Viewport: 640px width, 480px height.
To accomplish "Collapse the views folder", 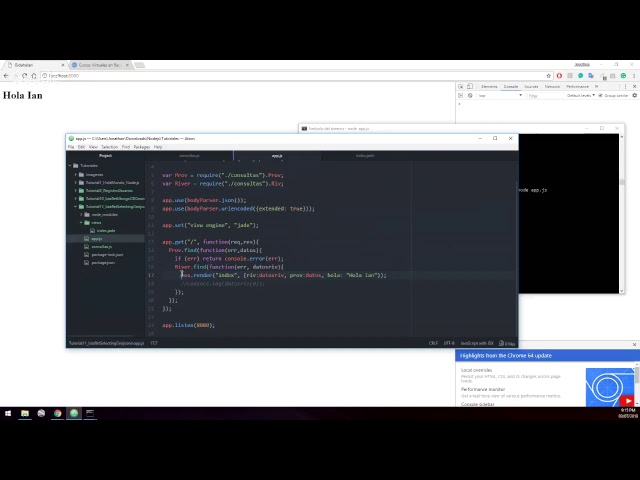I will pyautogui.click(x=82, y=223).
